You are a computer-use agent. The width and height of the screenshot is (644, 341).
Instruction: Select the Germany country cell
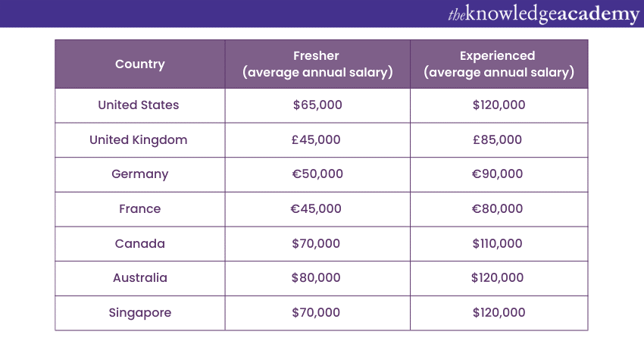(139, 174)
